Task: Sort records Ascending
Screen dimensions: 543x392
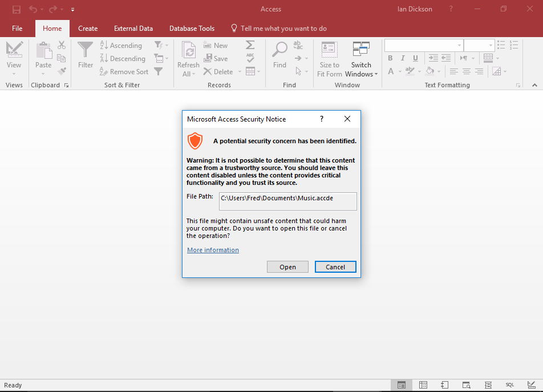Action: click(121, 46)
